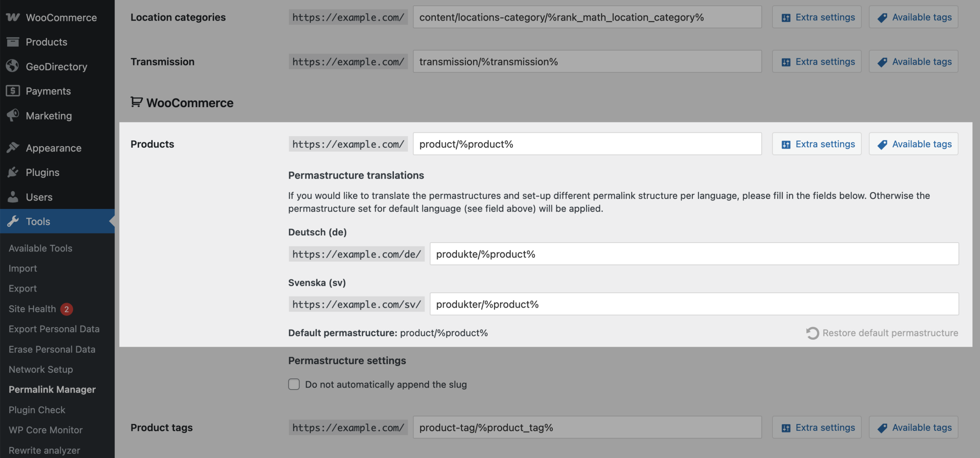
Task: Click the GeoDirectory globe icon
Action: click(x=13, y=66)
